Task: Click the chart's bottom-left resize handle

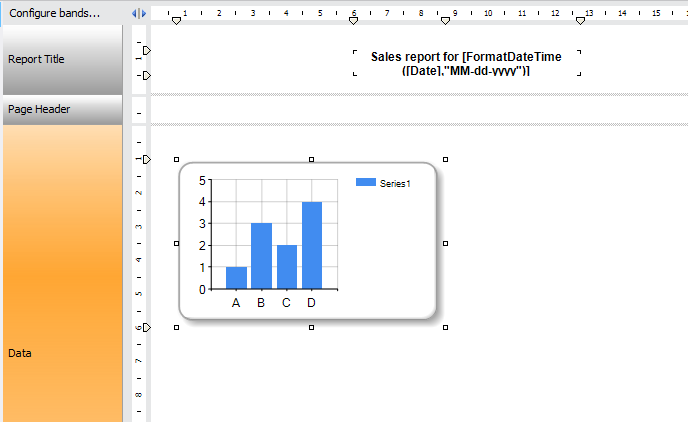Action: pyautogui.click(x=177, y=327)
